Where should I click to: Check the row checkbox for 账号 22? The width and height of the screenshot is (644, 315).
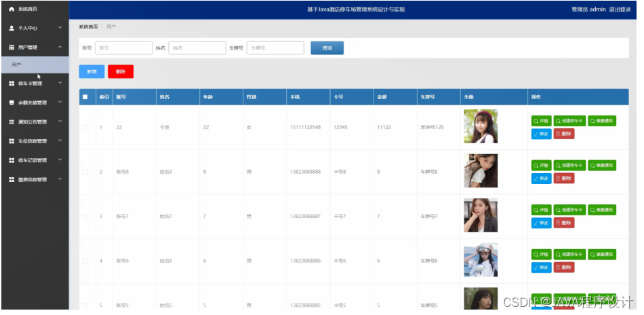(85, 128)
